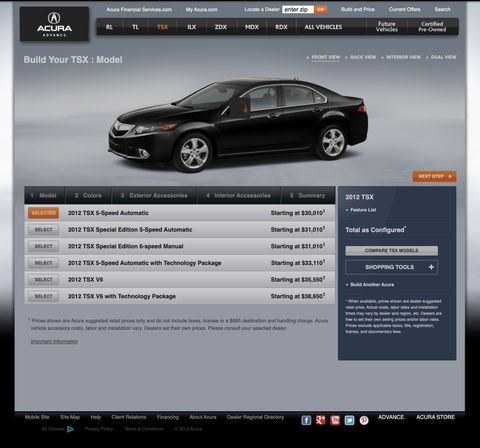
Task: Select 2012 TSX Special Edition 6-speed Manual
Action: (x=43, y=246)
